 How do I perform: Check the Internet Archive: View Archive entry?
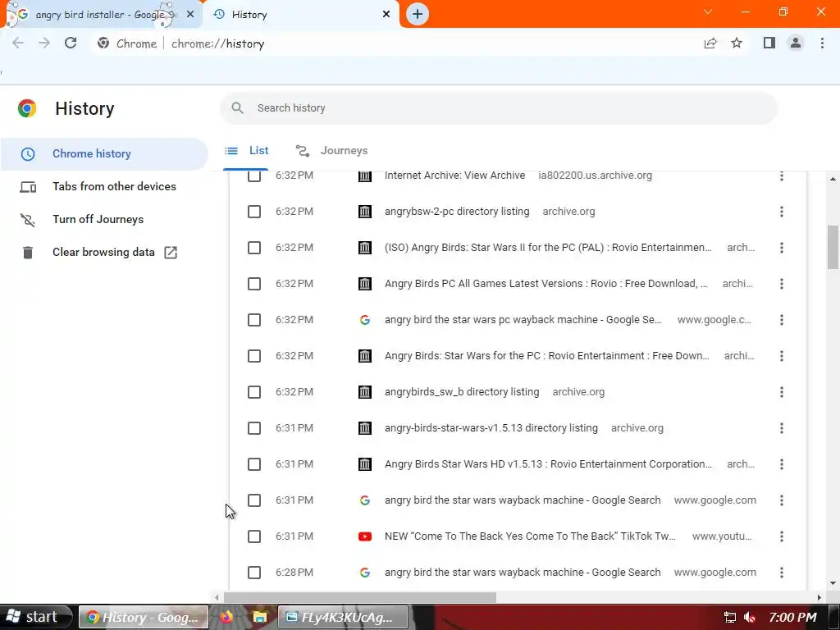pos(254,176)
